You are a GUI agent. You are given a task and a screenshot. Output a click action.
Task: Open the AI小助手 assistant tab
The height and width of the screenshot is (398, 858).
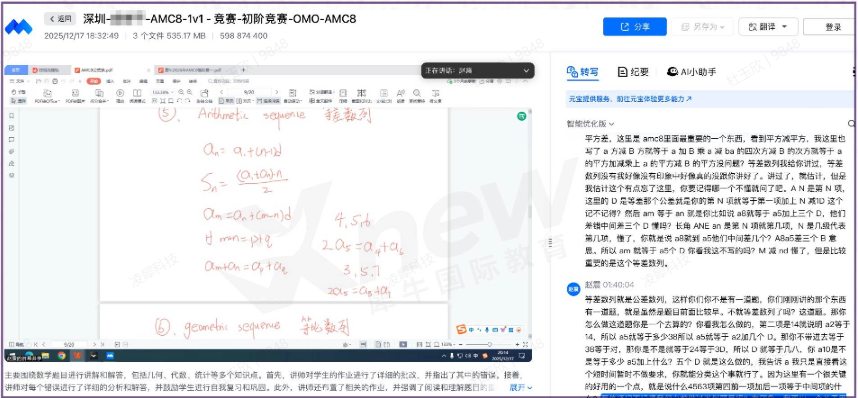(x=692, y=72)
